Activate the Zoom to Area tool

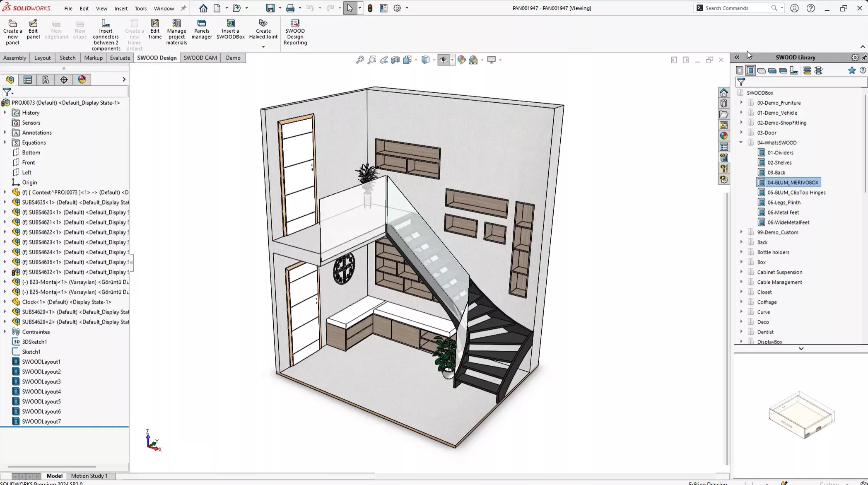click(x=372, y=60)
